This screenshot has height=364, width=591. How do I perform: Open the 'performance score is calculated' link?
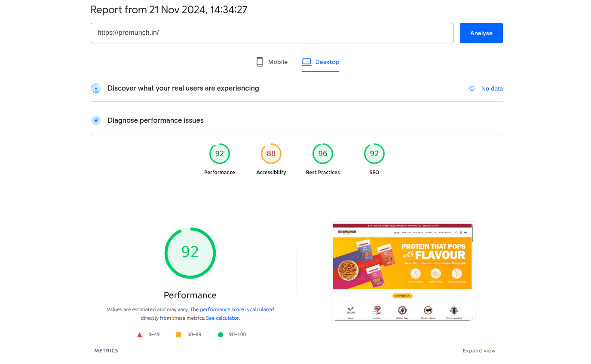click(237, 309)
